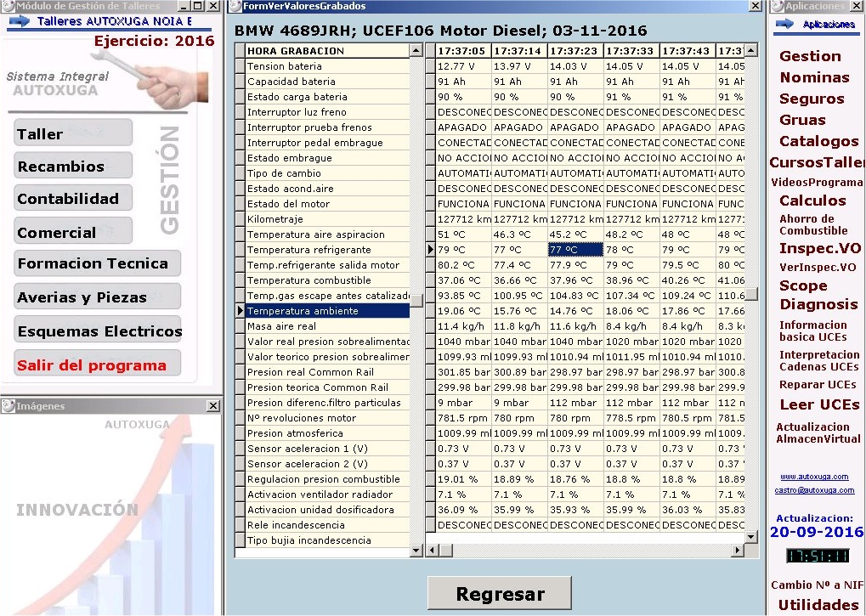Image resolution: width=866 pixels, height=616 pixels.
Task: Select Activacion ventilador radiador row
Action: (x=327, y=494)
